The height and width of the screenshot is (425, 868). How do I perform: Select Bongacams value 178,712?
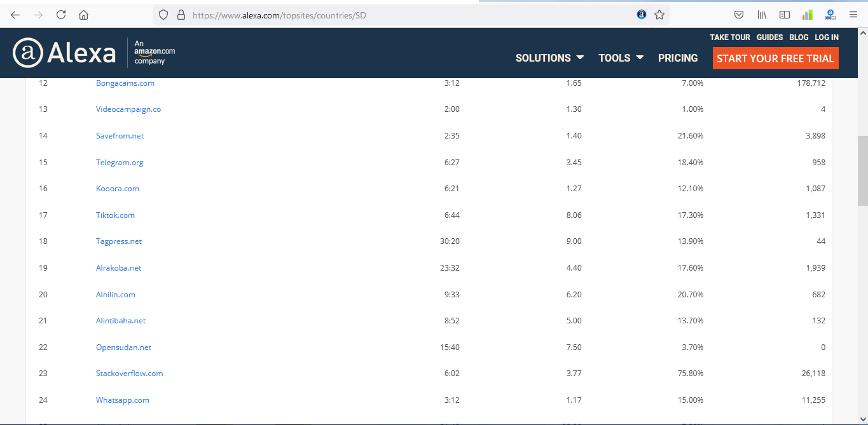(811, 83)
